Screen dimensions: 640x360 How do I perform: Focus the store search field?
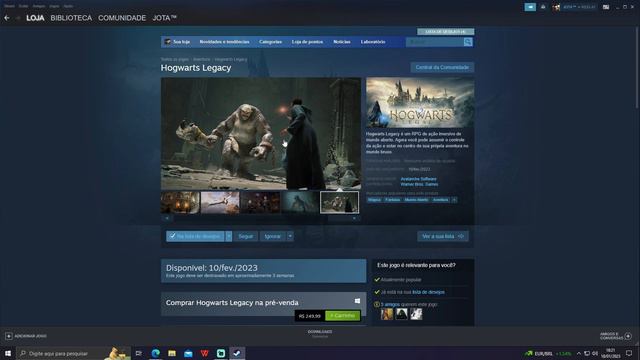tap(435, 42)
